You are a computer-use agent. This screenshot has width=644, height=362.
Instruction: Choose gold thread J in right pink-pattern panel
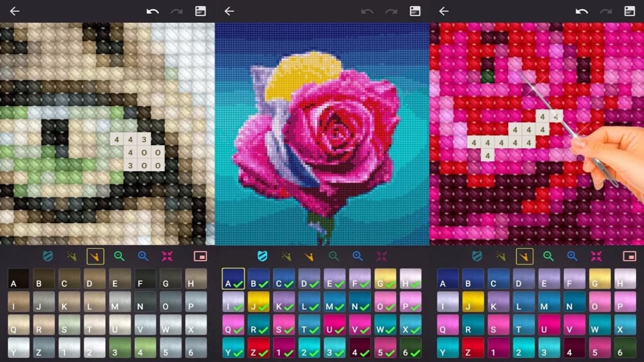tap(473, 302)
